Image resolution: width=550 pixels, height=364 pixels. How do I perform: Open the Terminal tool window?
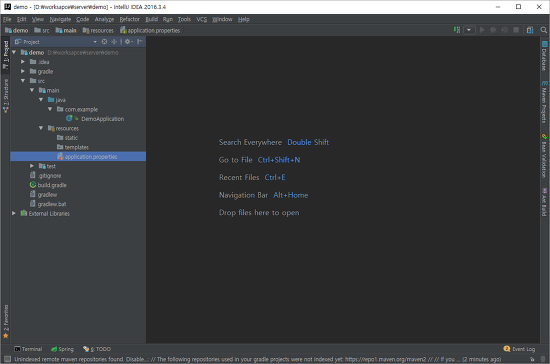(28, 349)
